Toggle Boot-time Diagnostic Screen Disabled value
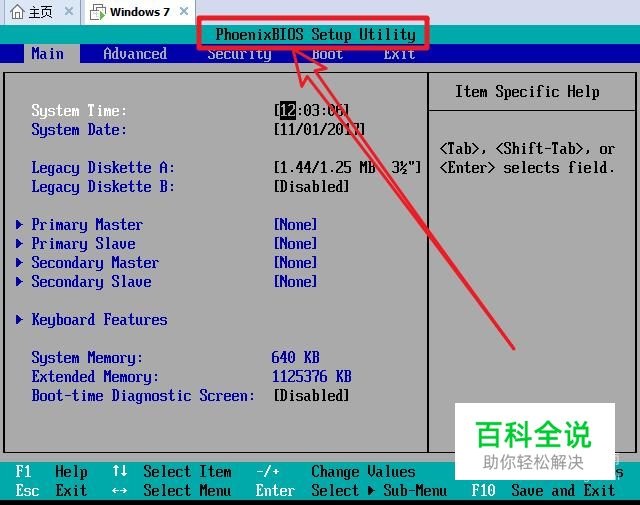Image resolution: width=640 pixels, height=505 pixels. [311, 395]
